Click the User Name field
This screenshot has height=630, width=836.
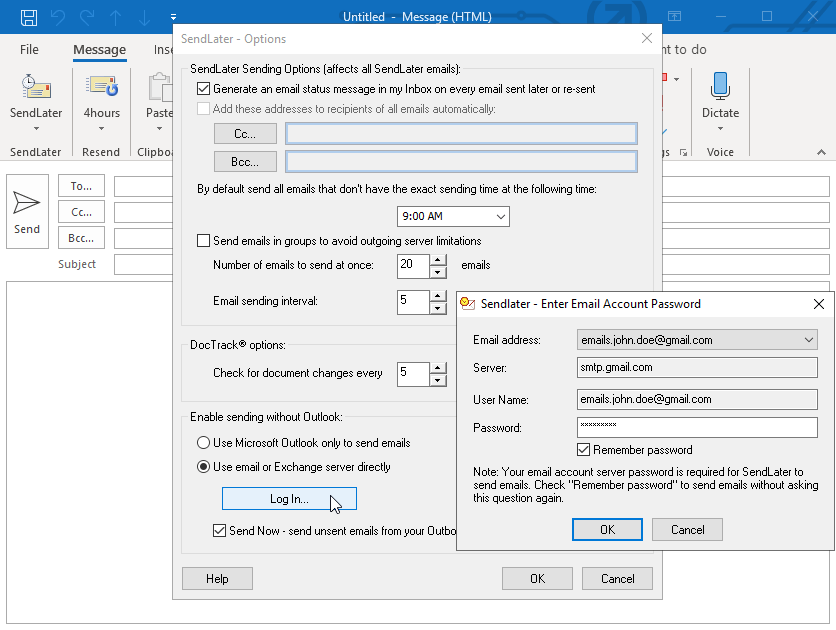tap(697, 399)
